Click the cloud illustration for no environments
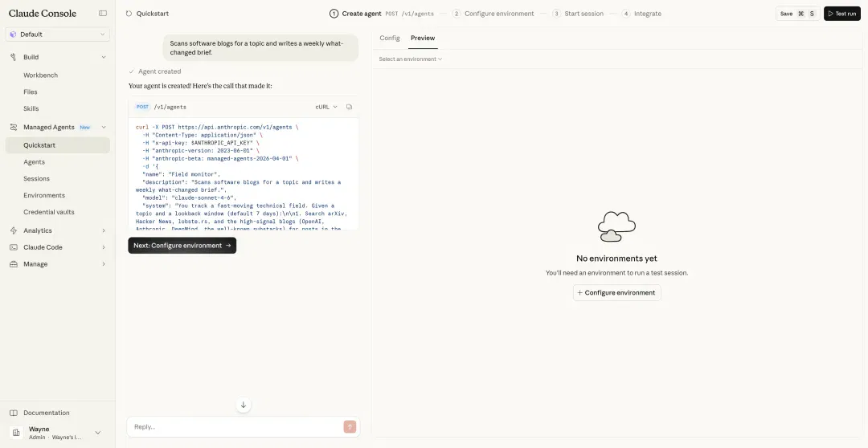This screenshot has width=868, height=448. click(x=616, y=226)
